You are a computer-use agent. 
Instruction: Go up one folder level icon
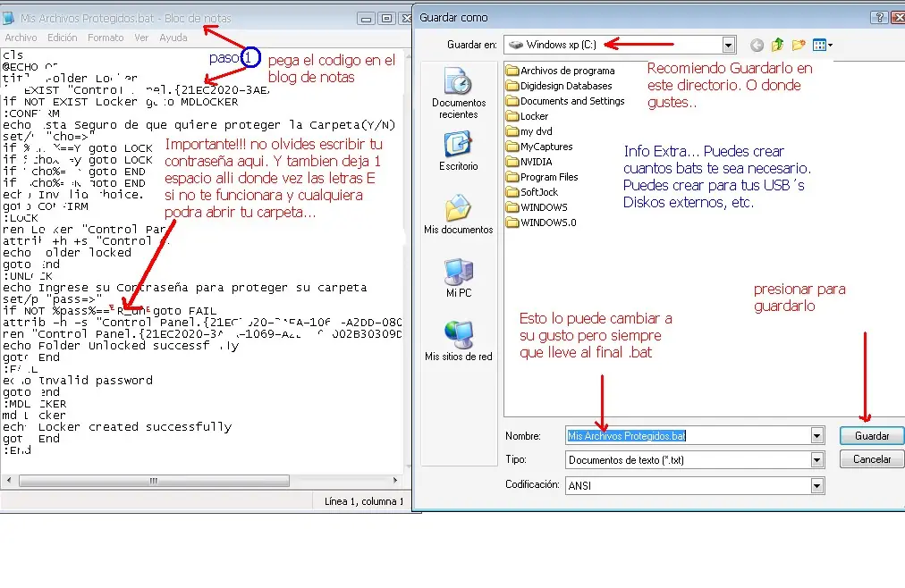tap(777, 45)
